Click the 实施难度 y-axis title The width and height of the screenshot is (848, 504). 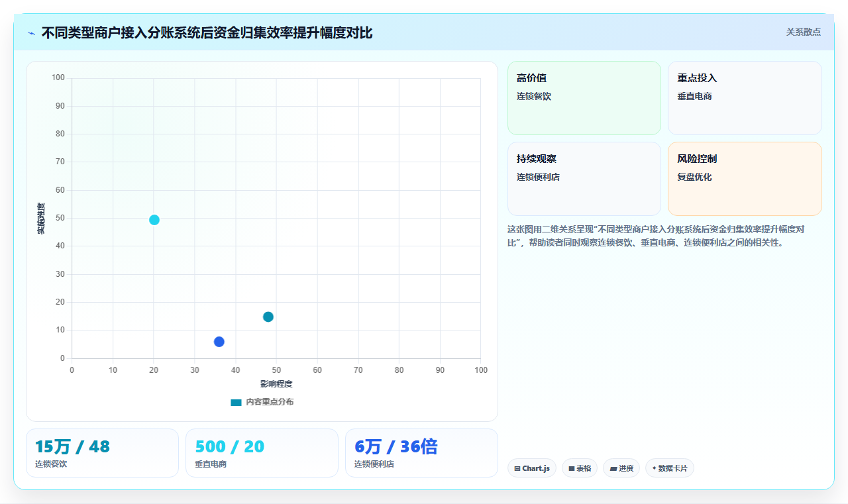coord(41,219)
